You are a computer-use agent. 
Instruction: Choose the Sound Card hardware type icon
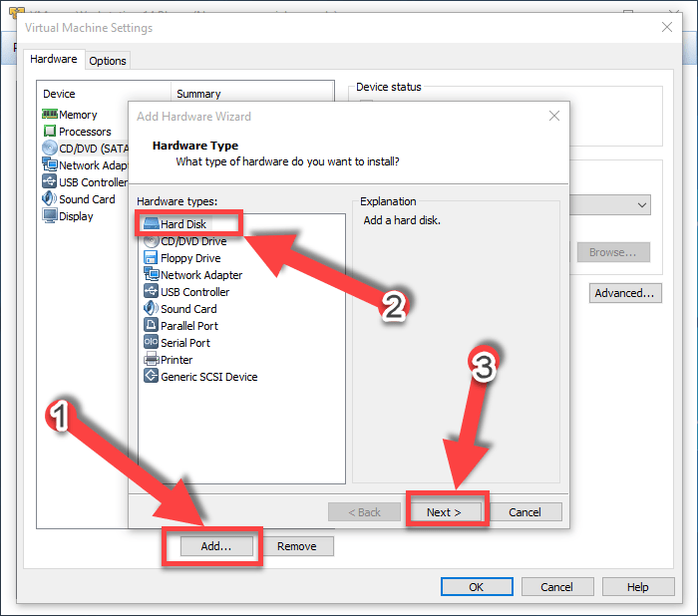[151, 309]
